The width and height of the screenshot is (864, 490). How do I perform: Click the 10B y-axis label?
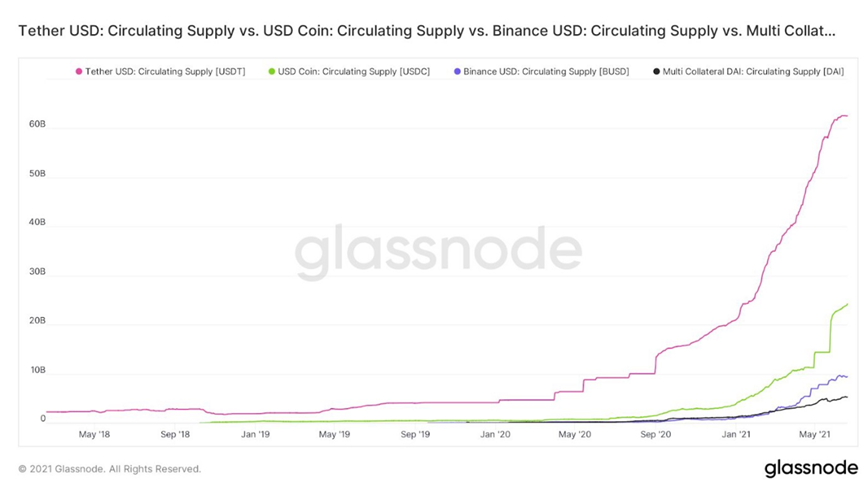[37, 370]
